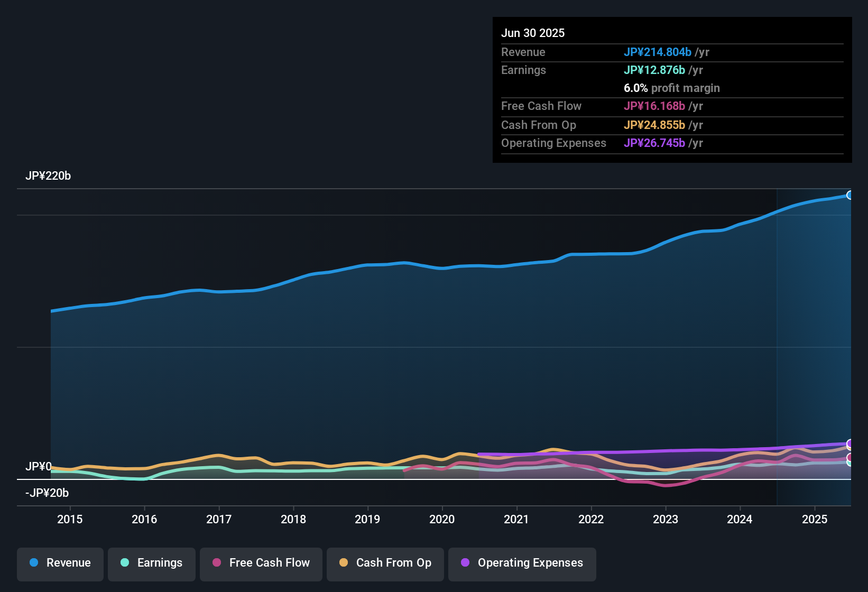Click the 2020 label on the time axis
This screenshot has height=592, width=868.
[x=442, y=520]
